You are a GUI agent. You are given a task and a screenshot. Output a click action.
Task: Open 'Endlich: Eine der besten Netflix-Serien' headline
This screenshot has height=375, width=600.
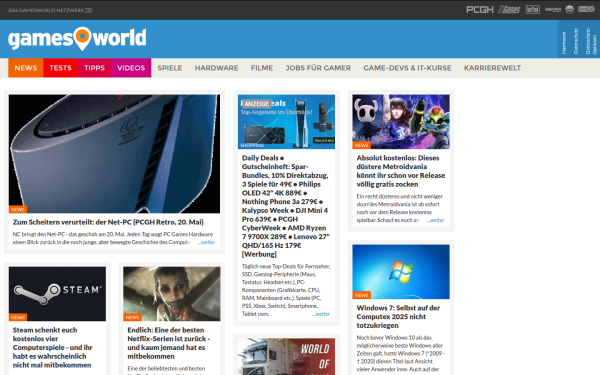[x=169, y=343]
